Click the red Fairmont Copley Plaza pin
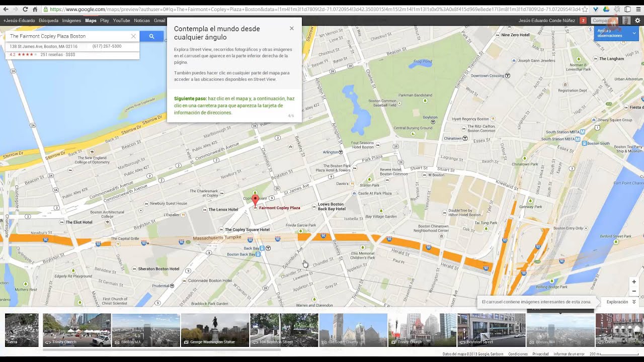The height and width of the screenshot is (362, 644). (x=255, y=201)
